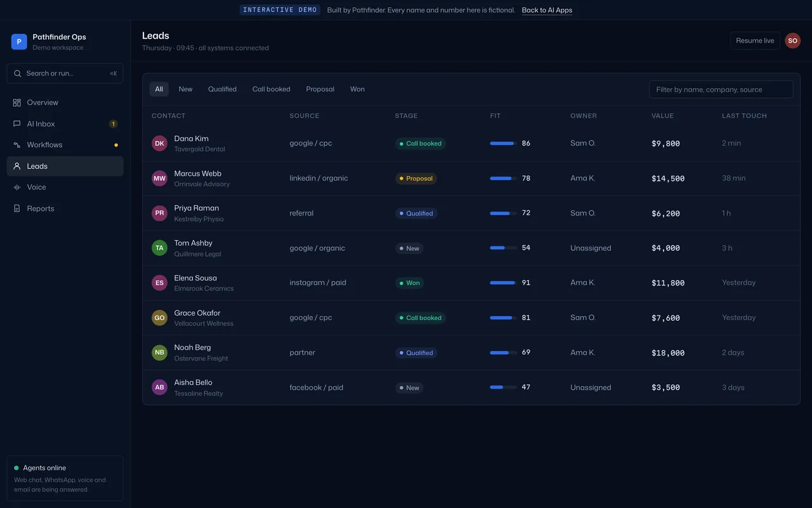Switch to Qualified leads tab

[222, 89]
